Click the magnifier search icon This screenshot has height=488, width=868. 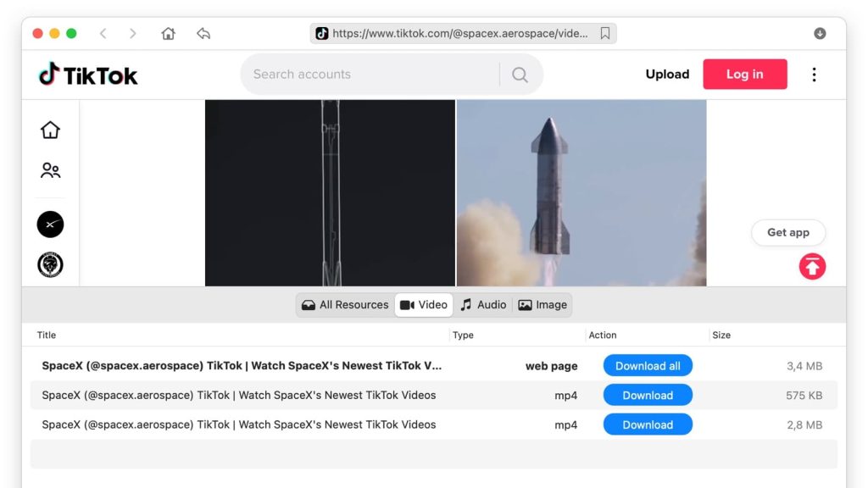[520, 75]
